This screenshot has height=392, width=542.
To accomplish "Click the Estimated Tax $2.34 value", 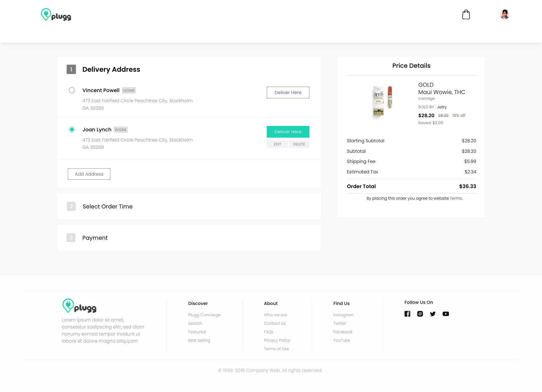I will coord(470,172).
